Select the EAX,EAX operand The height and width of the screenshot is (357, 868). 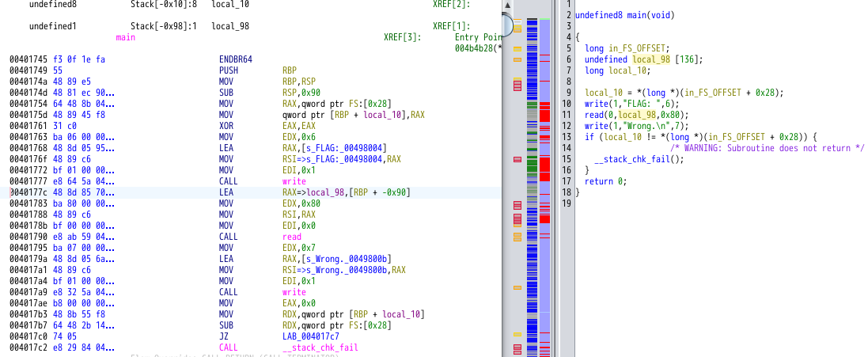click(x=298, y=126)
